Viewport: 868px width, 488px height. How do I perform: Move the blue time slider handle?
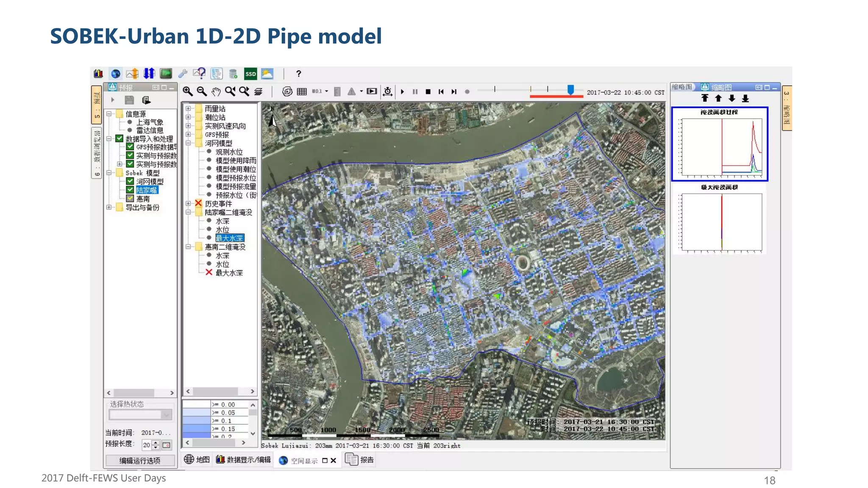570,89
